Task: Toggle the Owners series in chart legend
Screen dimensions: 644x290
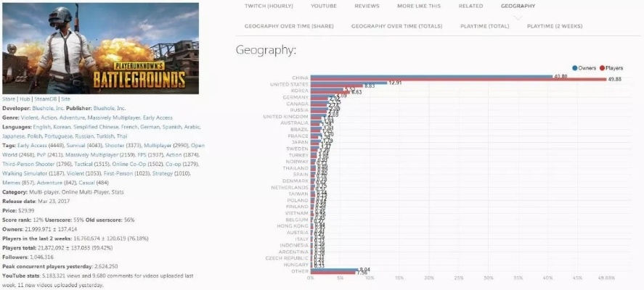Action: coord(585,67)
